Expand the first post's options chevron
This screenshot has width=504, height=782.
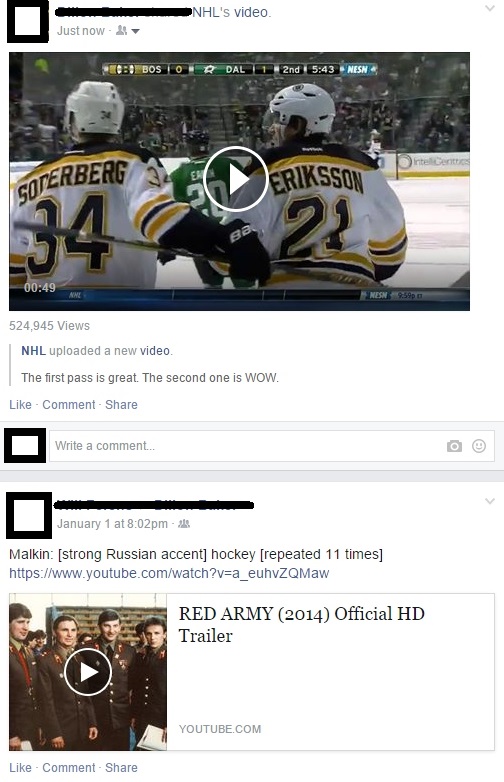490,8
